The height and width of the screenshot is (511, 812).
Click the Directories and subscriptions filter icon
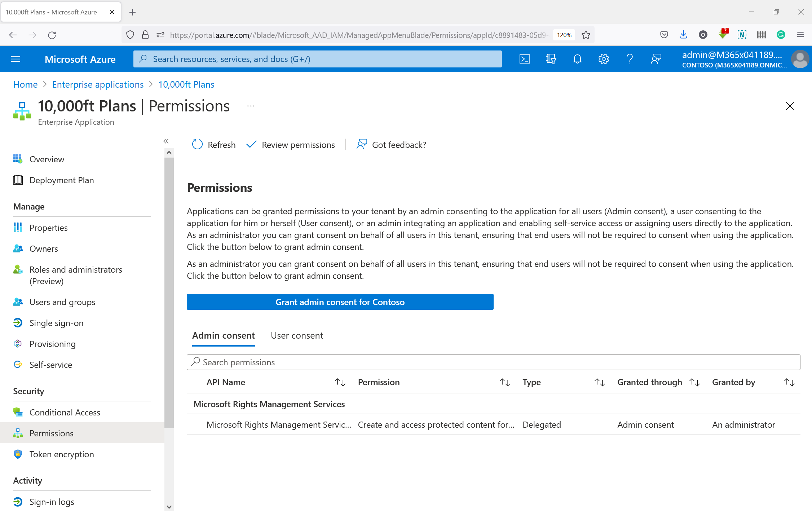click(551, 59)
